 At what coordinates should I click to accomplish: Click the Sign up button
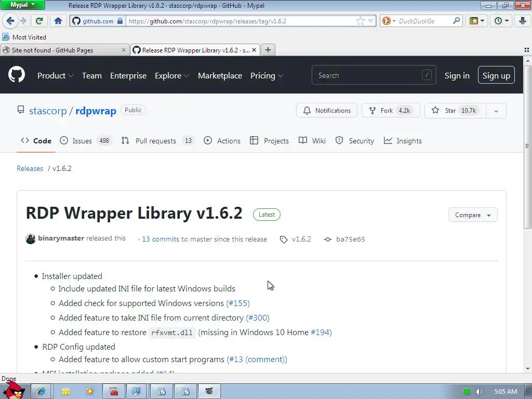point(496,75)
